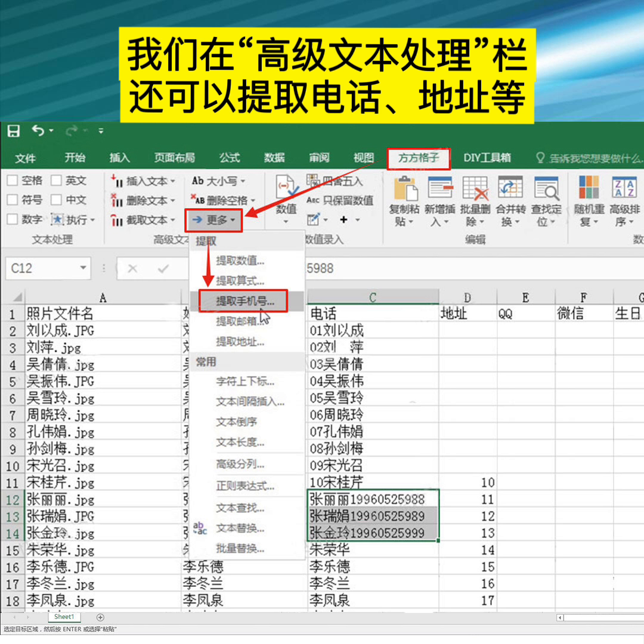Select the 方方格子 ribbon tab
This screenshot has height=644, width=644.
pos(419,159)
